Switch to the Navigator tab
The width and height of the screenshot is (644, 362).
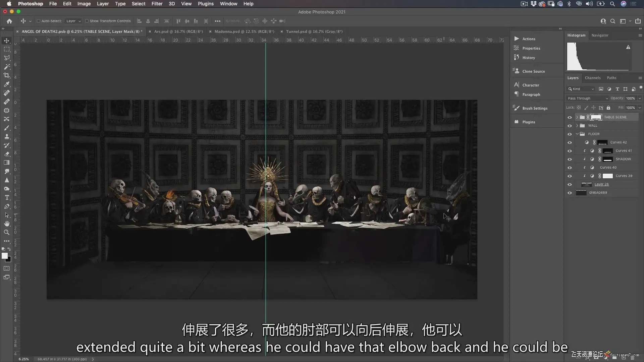(x=600, y=35)
